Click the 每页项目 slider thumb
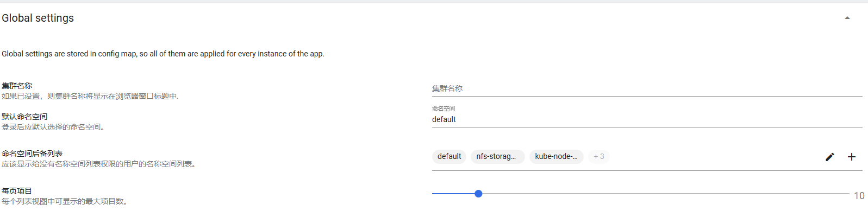Image resolution: width=868 pixels, height=217 pixels. 478,194
